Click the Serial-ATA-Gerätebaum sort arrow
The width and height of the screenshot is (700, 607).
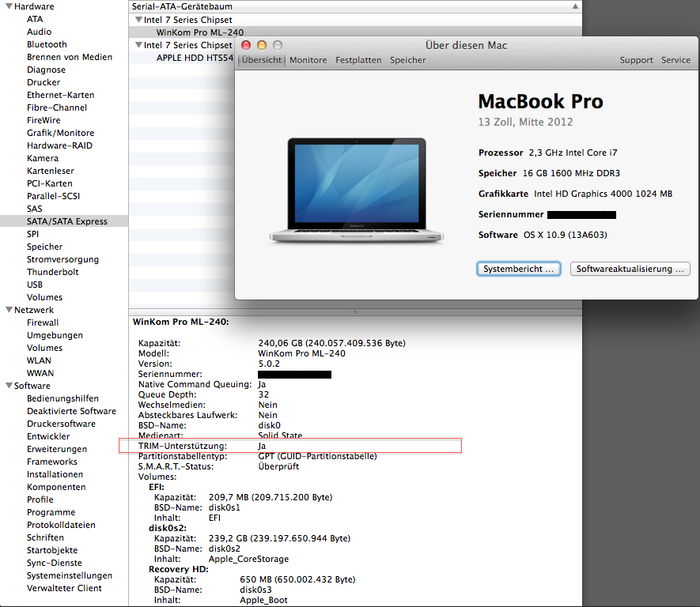pos(575,6)
